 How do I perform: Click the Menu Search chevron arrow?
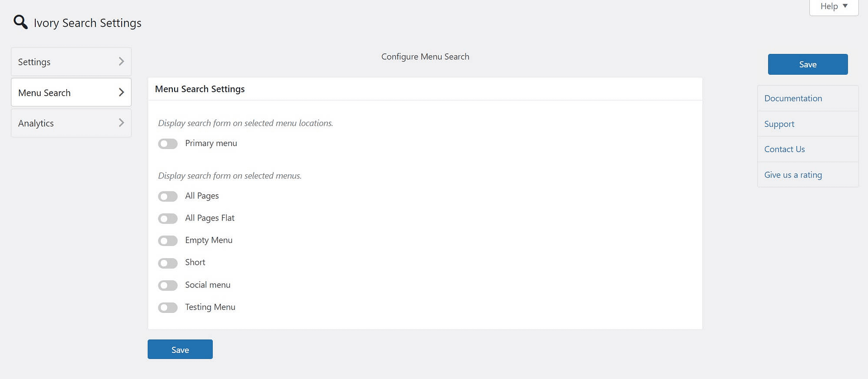[121, 92]
